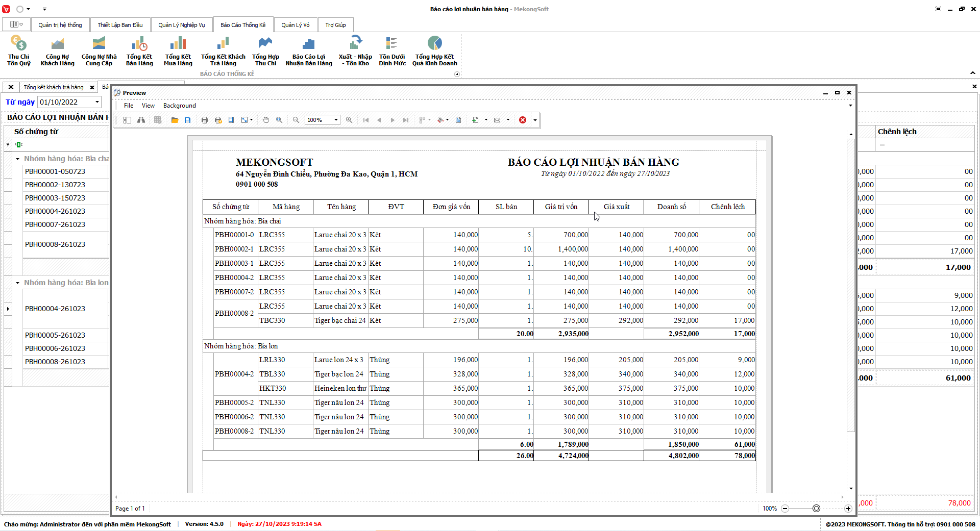
Task: Collapse the Nhóm hàng hóa: Bia chai group
Action: [17, 159]
